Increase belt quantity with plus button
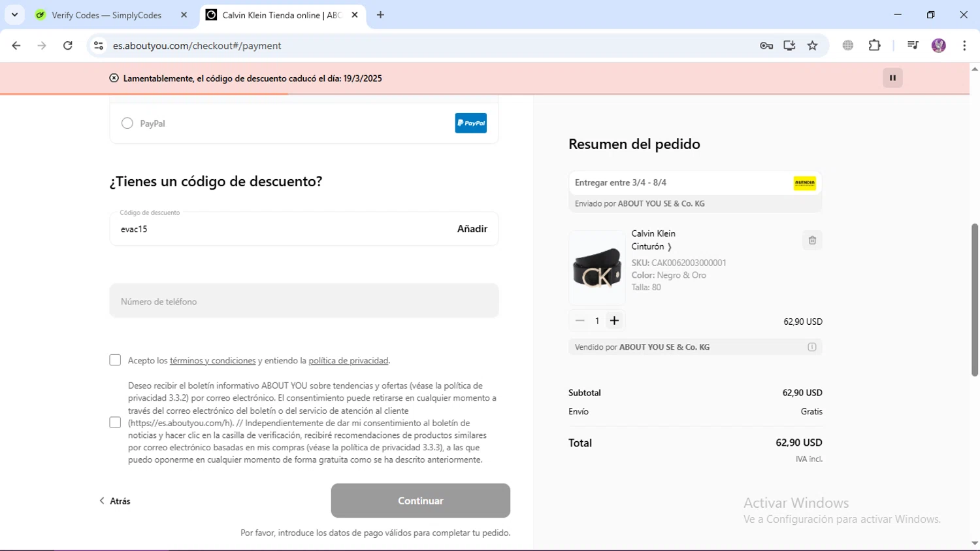The height and width of the screenshot is (551, 980). [614, 320]
